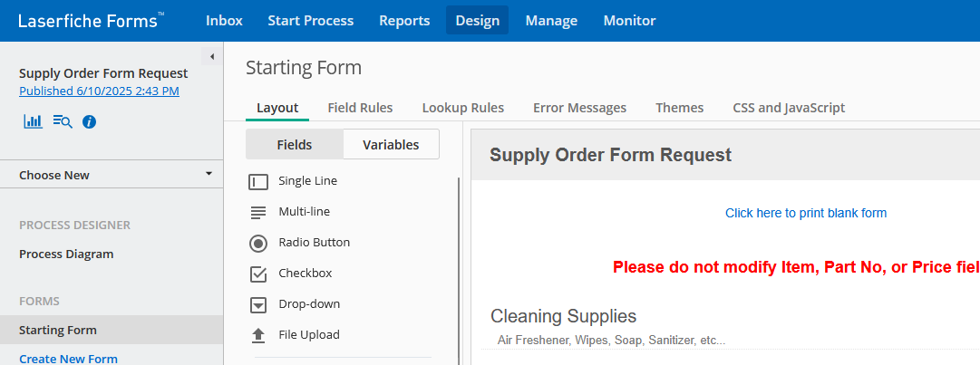This screenshot has height=365, width=980.
Task: Open the Published 6/10/2025 link
Action: coord(99,91)
